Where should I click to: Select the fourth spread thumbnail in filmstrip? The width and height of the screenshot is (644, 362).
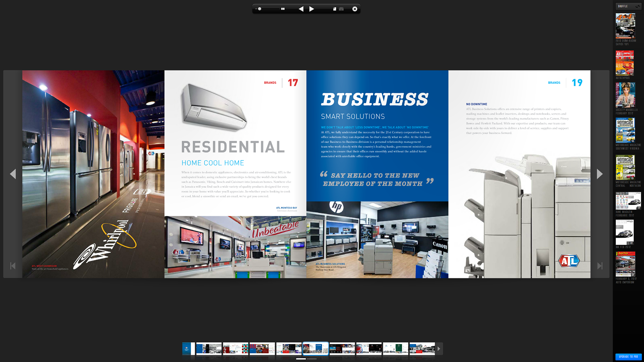(262, 349)
